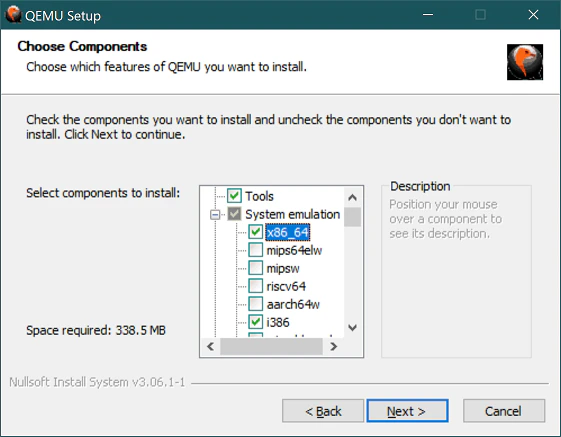The image size is (561, 437).
Task: Cancel the QEMU setup
Action: [x=504, y=411]
